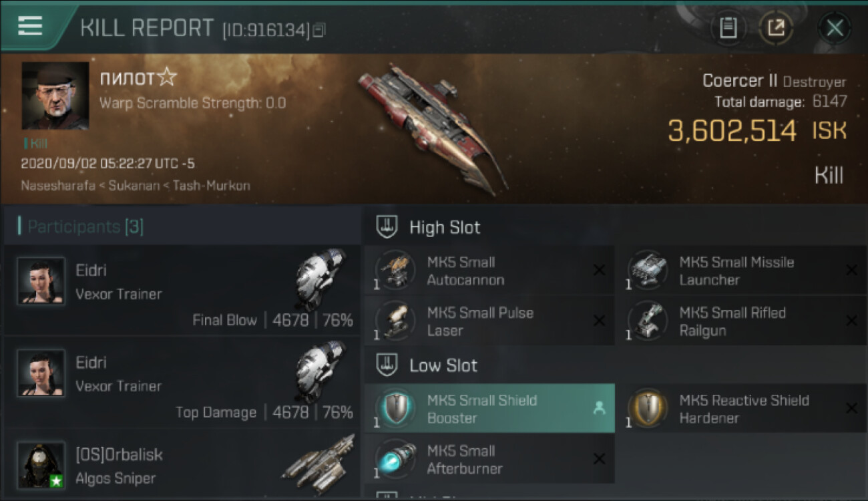Click the X mark beside MK5 Small Afterburner
Viewport: 868px width, 501px height.
coord(599,458)
